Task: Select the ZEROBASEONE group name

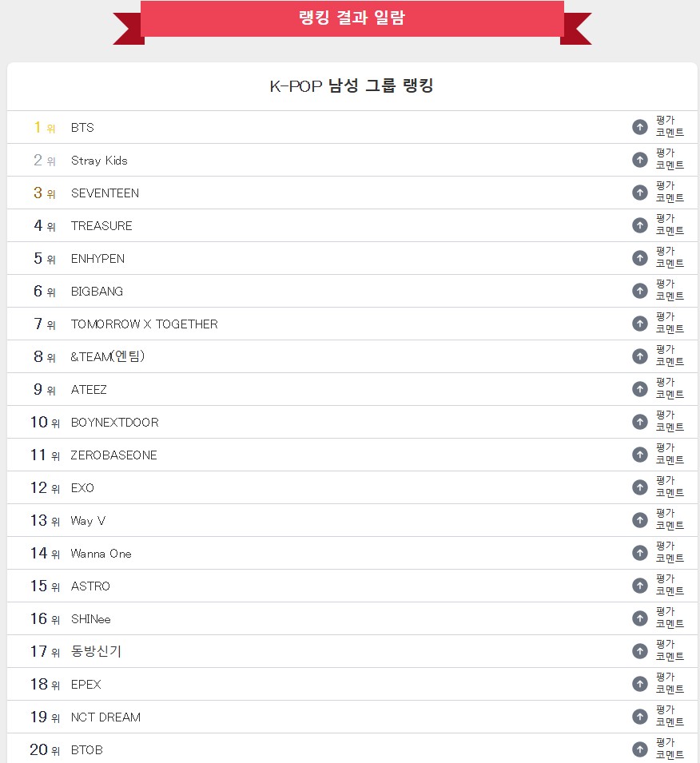Action: point(114,455)
